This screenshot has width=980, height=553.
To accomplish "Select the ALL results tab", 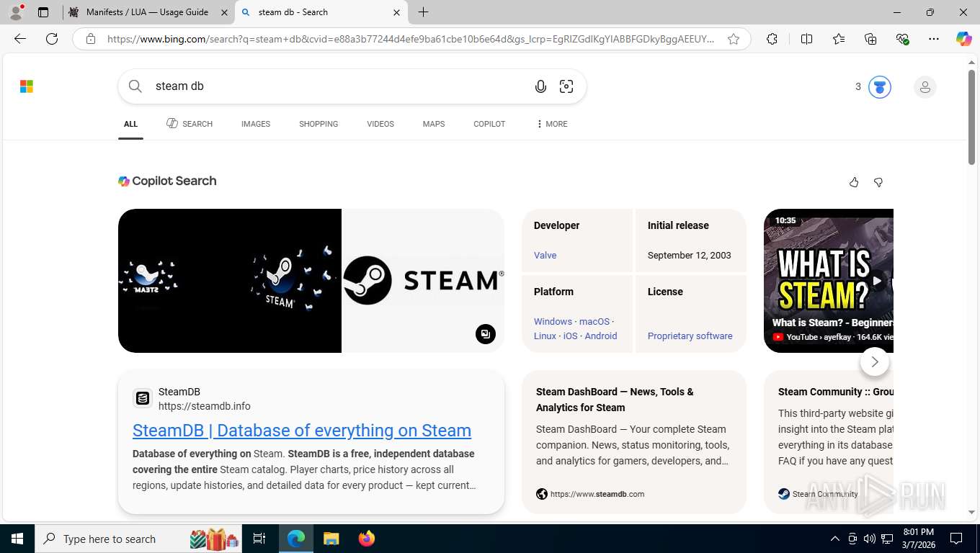I will (130, 124).
